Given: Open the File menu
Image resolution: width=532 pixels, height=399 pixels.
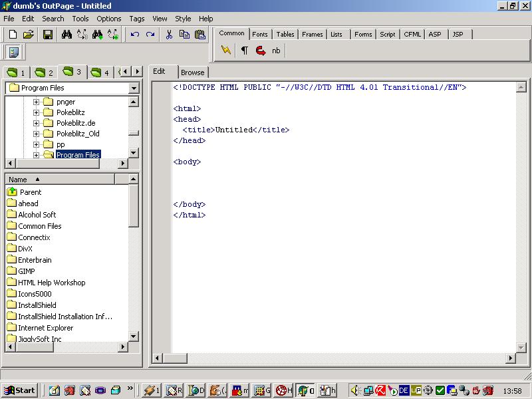Looking at the screenshot, I should pyautogui.click(x=9, y=19).
